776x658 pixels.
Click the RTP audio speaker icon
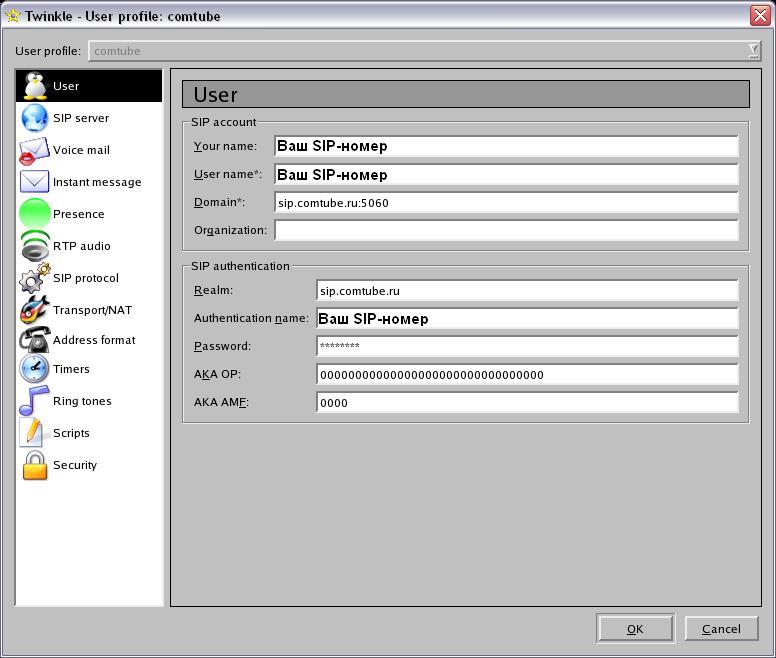pyautogui.click(x=35, y=246)
